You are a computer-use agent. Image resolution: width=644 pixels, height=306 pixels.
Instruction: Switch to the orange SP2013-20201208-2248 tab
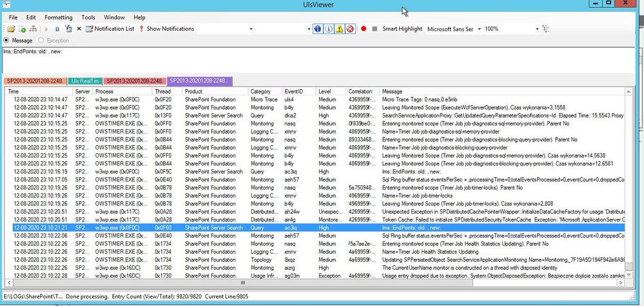pyautogui.click(x=34, y=81)
